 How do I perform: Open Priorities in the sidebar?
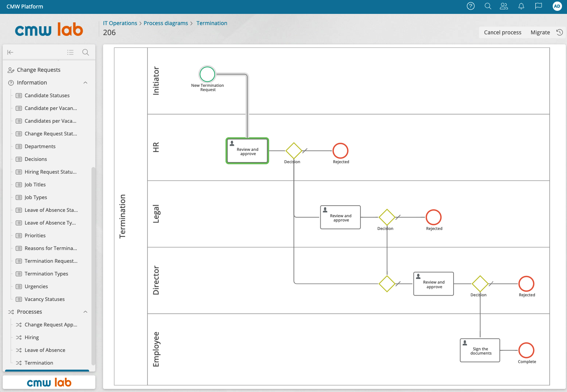[35, 235]
